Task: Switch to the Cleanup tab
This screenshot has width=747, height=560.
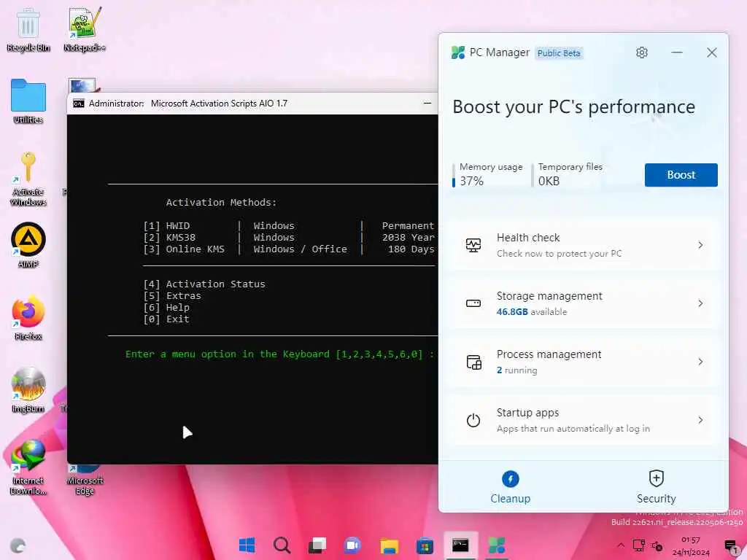Action: point(510,486)
